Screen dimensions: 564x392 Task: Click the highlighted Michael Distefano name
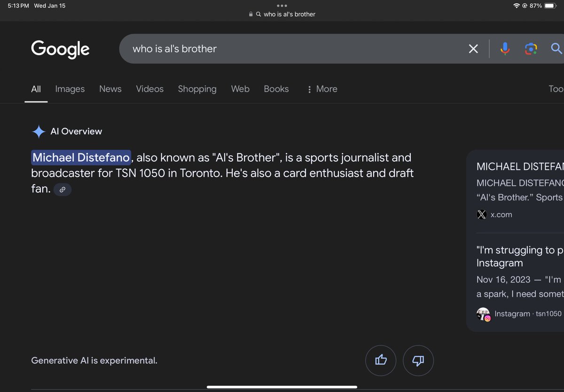click(81, 157)
